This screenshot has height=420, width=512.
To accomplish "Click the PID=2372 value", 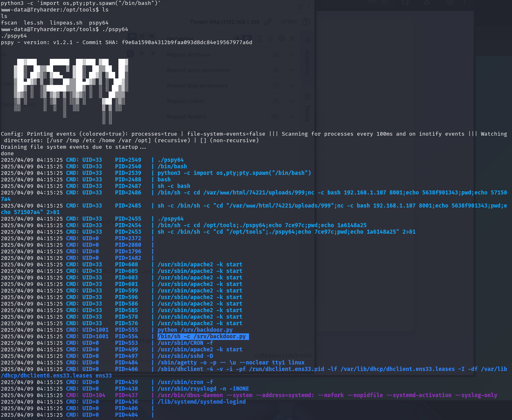I will tap(128, 238).
